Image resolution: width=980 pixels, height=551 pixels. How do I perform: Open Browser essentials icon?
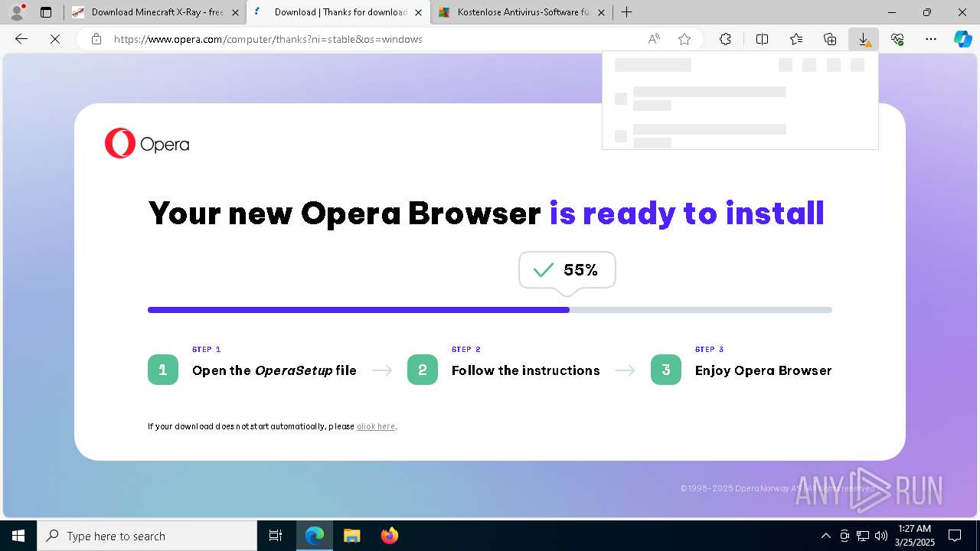pyautogui.click(x=897, y=39)
